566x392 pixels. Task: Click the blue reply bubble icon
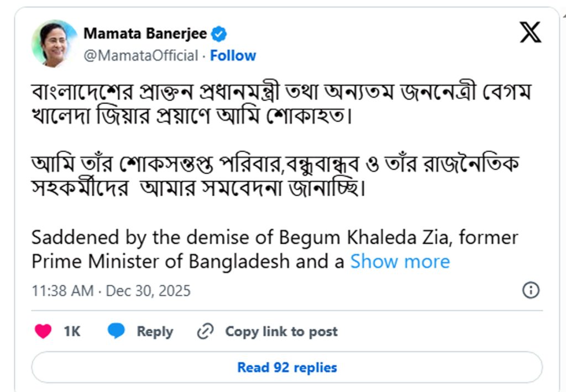tap(116, 331)
